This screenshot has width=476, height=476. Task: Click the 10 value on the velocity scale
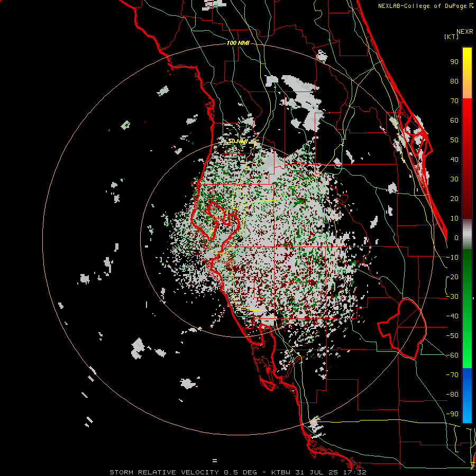coord(454,218)
